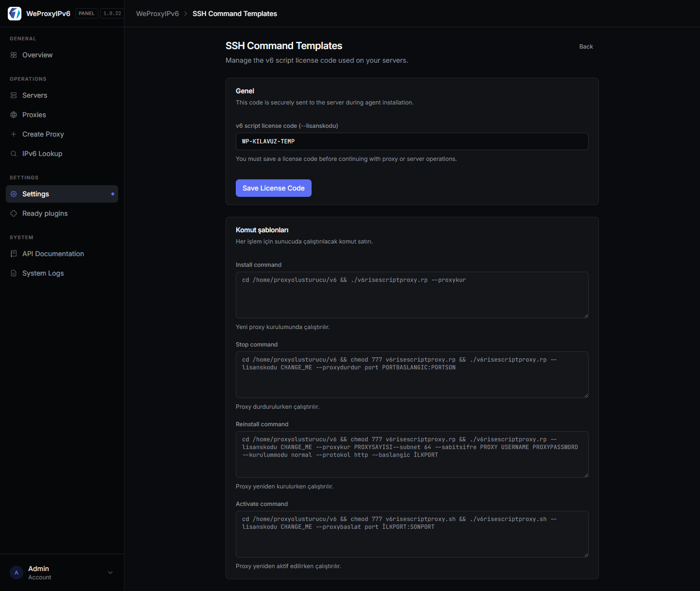Click the Reinstall command resize handle
The height and width of the screenshot is (591, 700).
pos(586,475)
